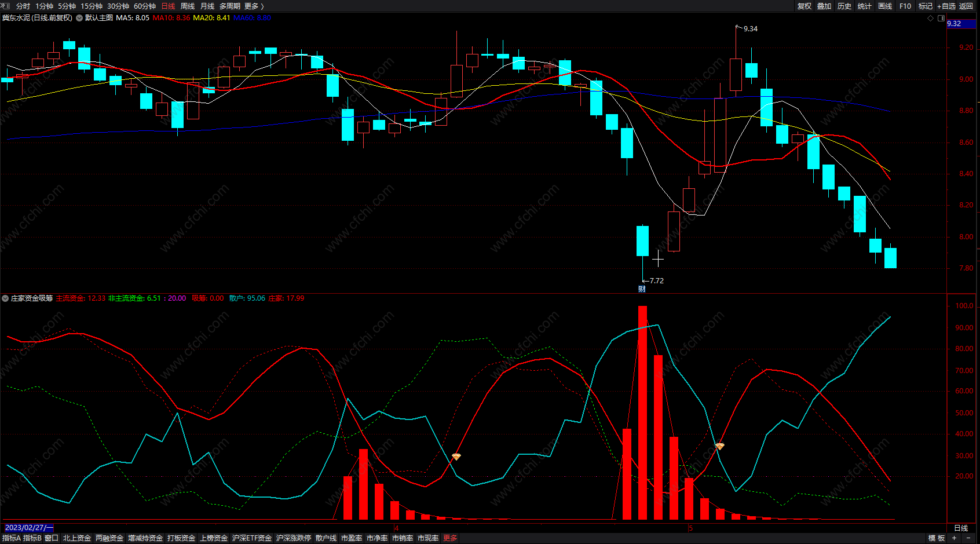Screen dimensions: 980x544
Task: Open the 默认主图 indicator dropdown arrow
Action: coord(79,18)
